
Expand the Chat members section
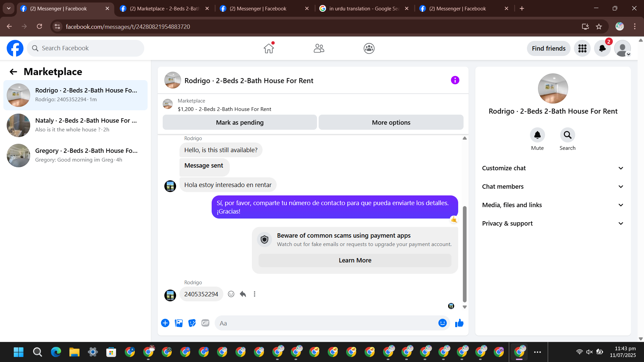tap(553, 187)
